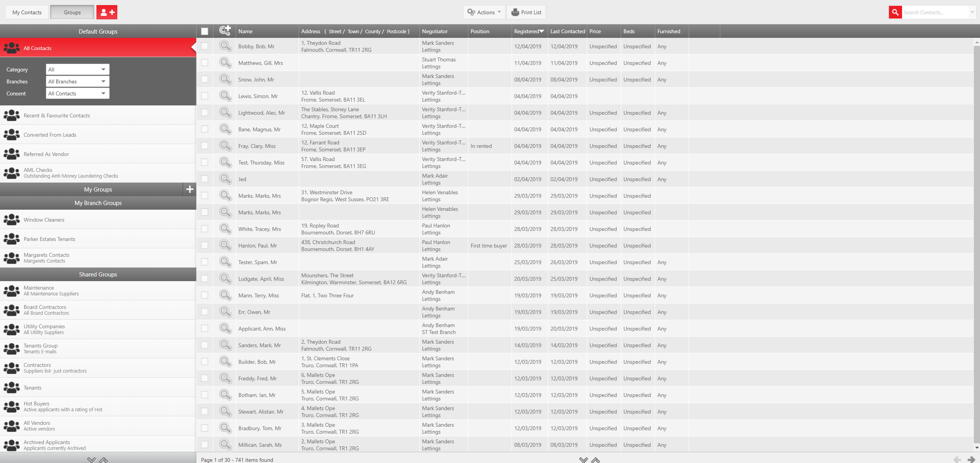Open quick view for Bobby, Bob, Mr
The height and width of the screenshot is (463, 980).
[225, 46]
